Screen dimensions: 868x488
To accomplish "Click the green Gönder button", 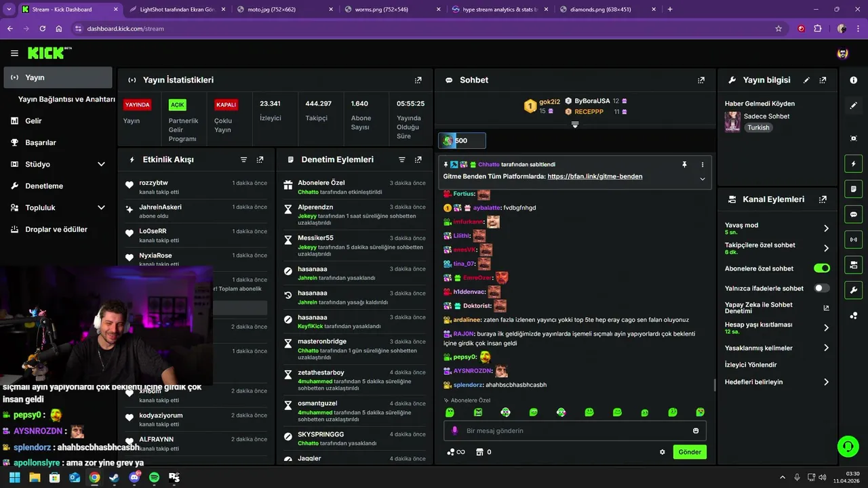I will 690,452.
